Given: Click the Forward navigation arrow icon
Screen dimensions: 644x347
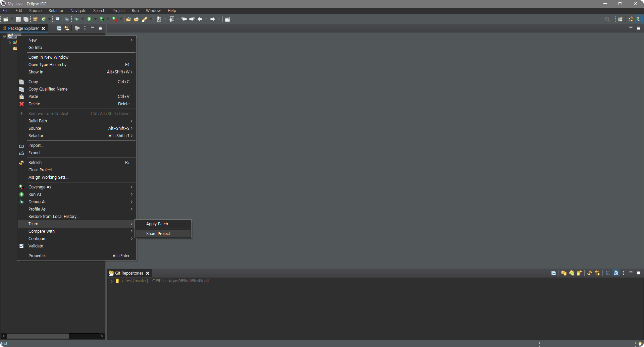Looking at the screenshot, I should (212, 19).
